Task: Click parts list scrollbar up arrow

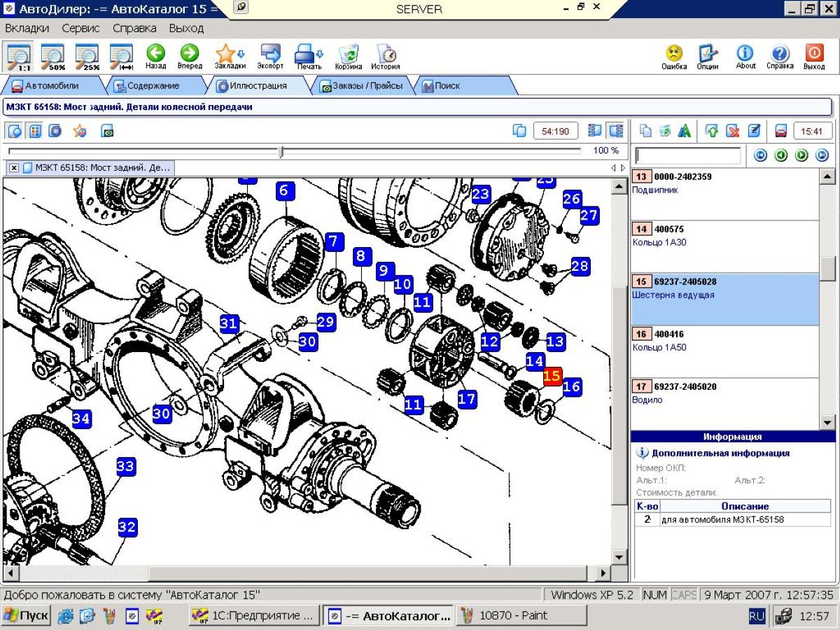Action: (x=827, y=176)
